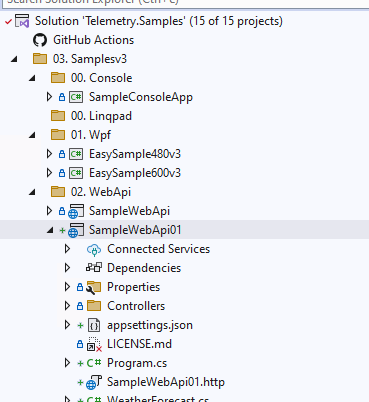Select the EasySample600v3 project
The width and height of the screenshot is (369, 402).
click(x=135, y=173)
